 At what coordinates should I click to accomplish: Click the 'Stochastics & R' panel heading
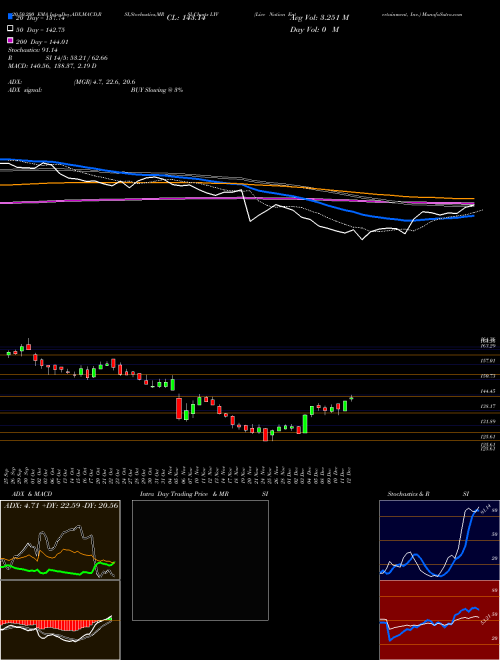tap(409, 494)
